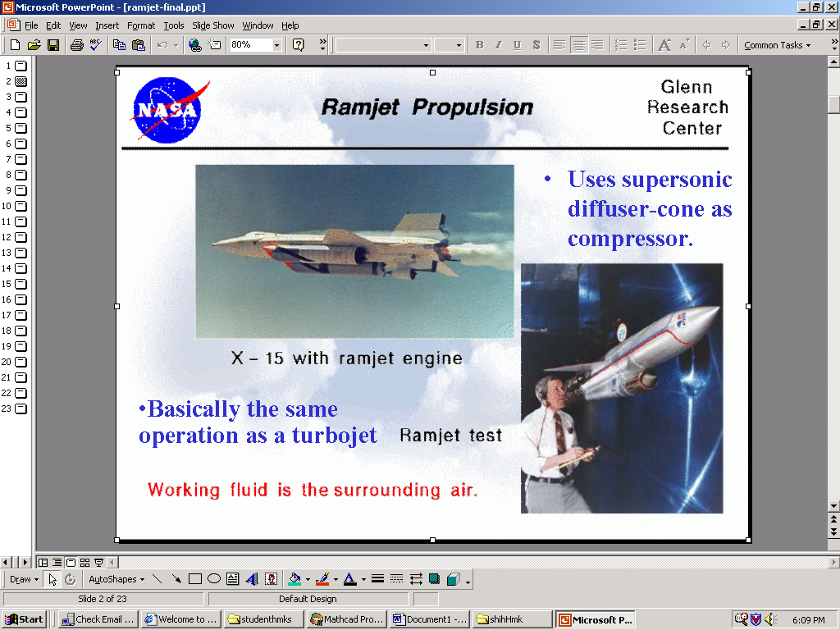Image resolution: width=840 pixels, height=630 pixels.
Task: Save the presentation with the floppy disk icon
Action: (53, 45)
